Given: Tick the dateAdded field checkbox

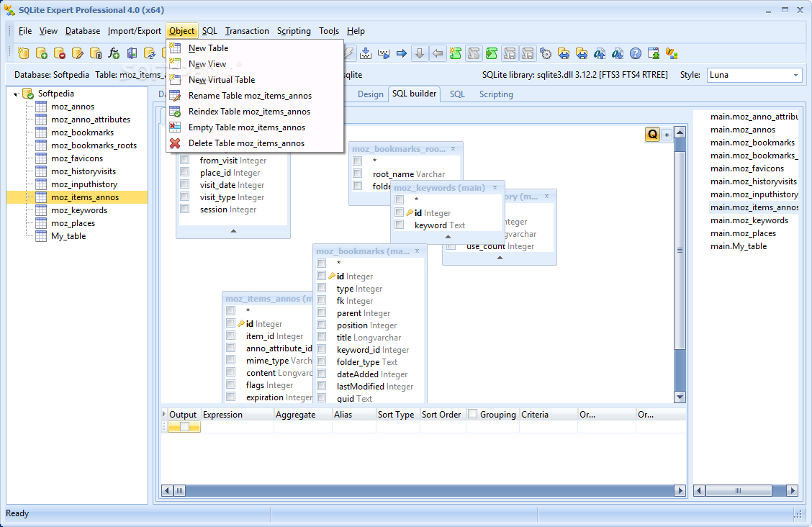Looking at the screenshot, I should [x=322, y=374].
